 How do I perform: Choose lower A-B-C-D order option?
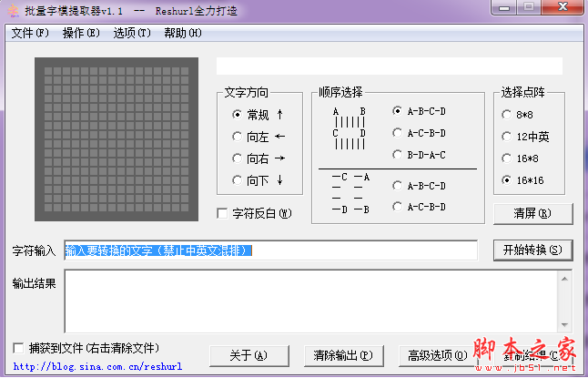click(x=397, y=186)
